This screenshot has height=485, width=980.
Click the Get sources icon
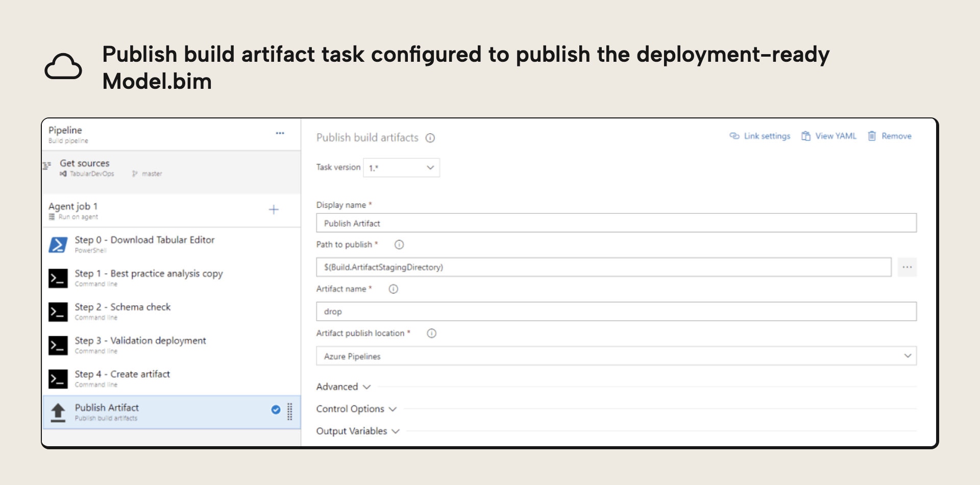[x=47, y=165]
